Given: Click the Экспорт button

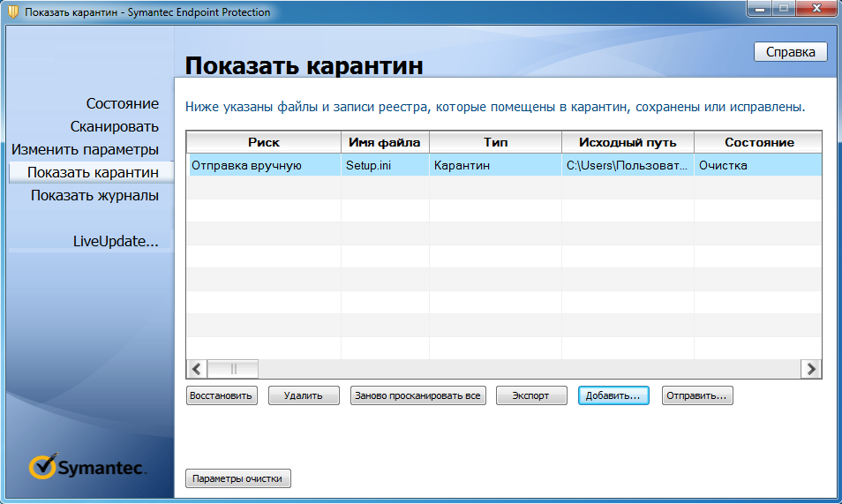Looking at the screenshot, I should [531, 395].
